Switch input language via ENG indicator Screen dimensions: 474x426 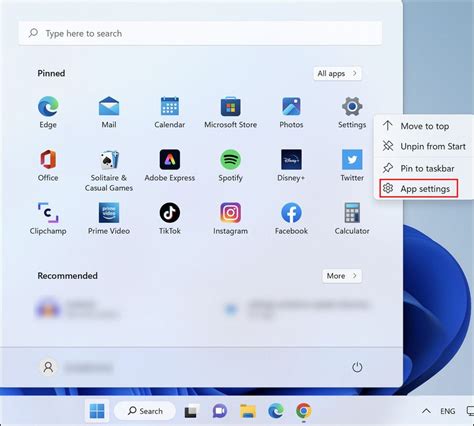[448, 411]
